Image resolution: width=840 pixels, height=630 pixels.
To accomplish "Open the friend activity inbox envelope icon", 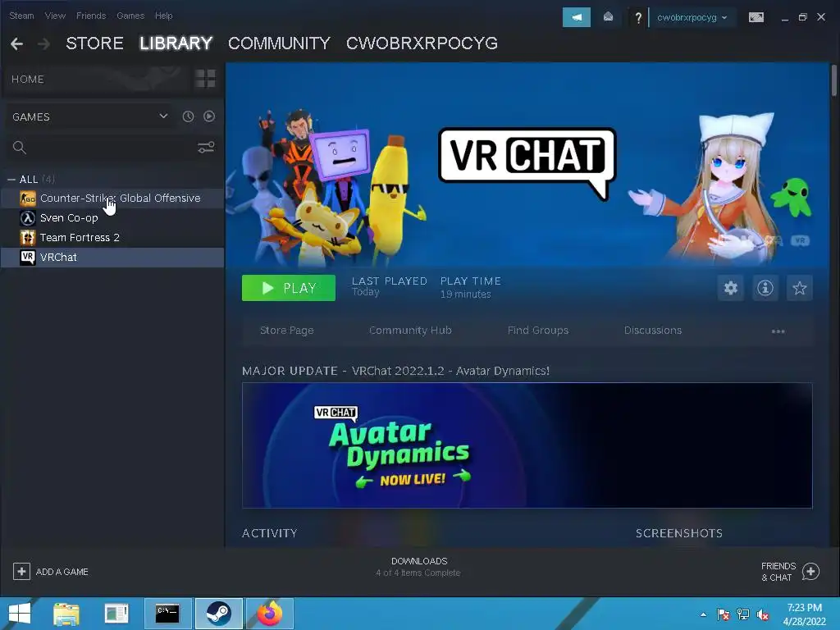I will click(x=608, y=17).
